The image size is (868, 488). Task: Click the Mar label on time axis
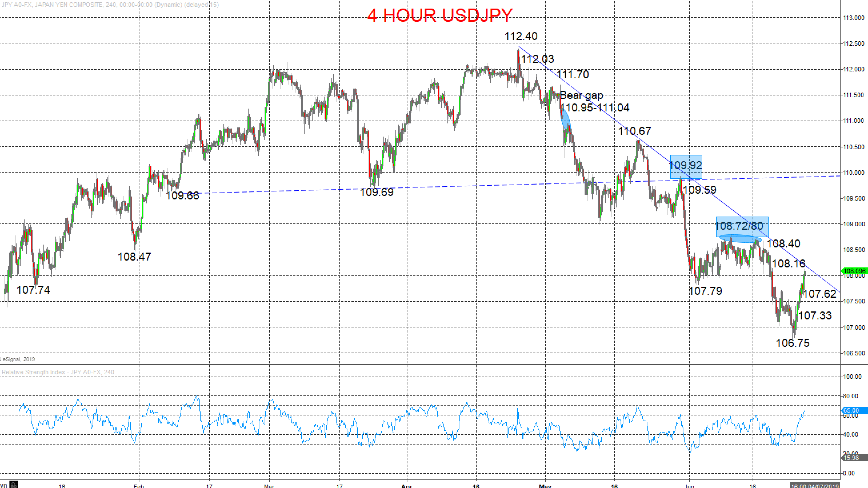[269, 486]
